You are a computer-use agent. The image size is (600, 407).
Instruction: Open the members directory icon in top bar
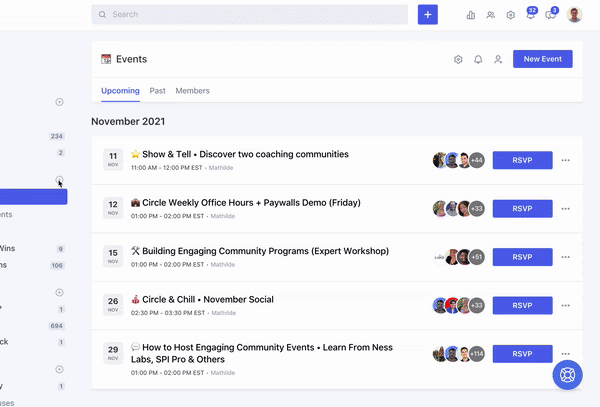(x=490, y=15)
